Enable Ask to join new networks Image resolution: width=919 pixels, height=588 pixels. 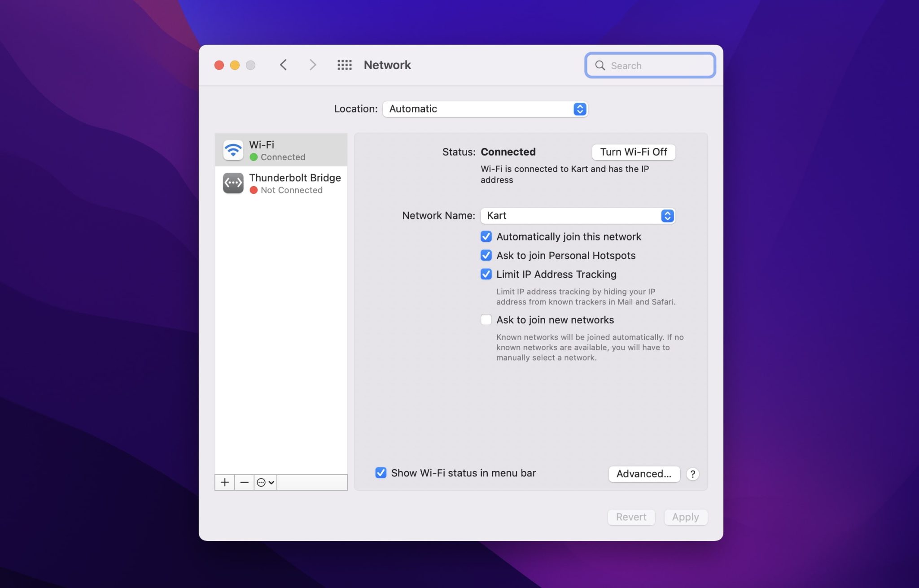(486, 320)
